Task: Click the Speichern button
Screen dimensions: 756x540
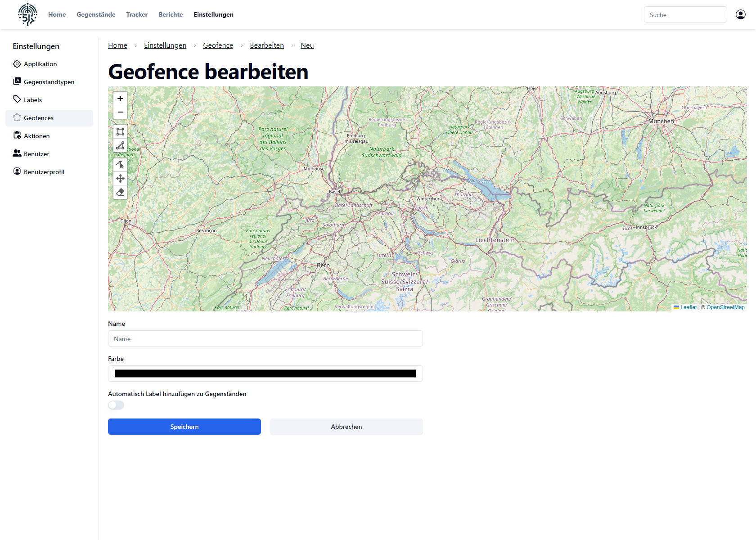Action: pos(184,427)
